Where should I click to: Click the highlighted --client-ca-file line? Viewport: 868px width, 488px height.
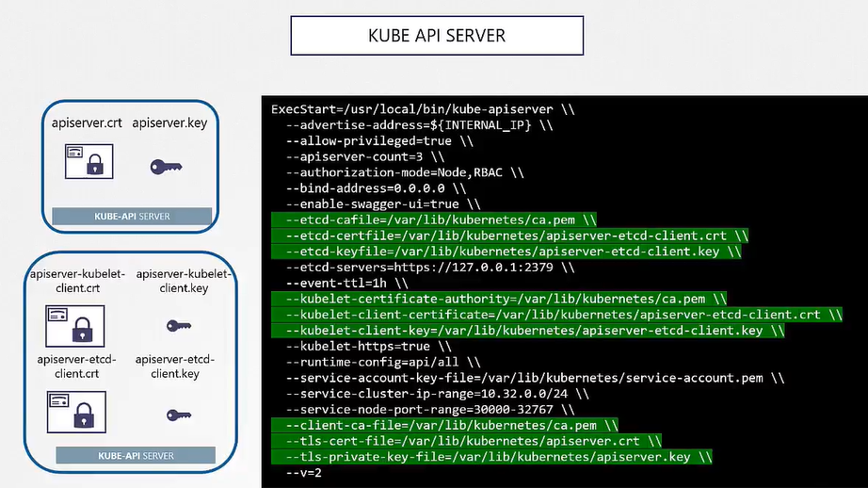tap(451, 426)
